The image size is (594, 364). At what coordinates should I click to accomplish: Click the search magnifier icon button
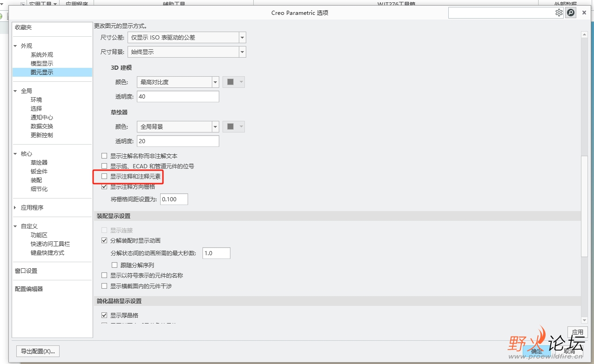click(x=571, y=13)
